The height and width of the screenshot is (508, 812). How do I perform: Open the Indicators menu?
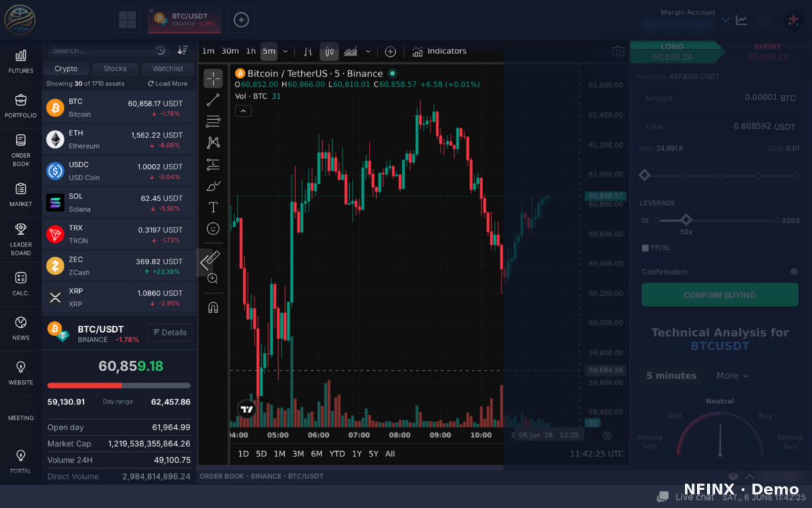(439, 51)
